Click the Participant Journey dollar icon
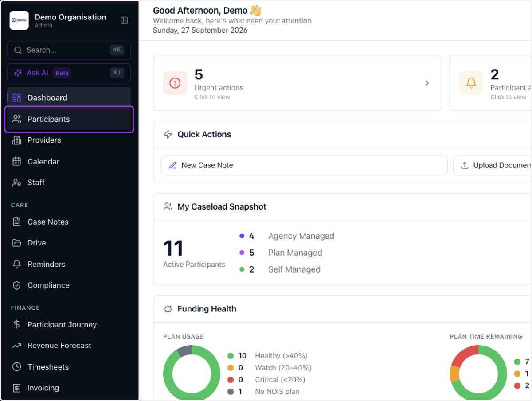This screenshot has width=532, height=401. 17,324
